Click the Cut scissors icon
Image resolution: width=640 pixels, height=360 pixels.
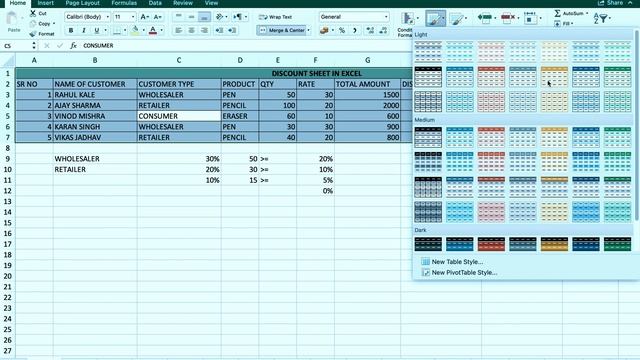point(33,13)
